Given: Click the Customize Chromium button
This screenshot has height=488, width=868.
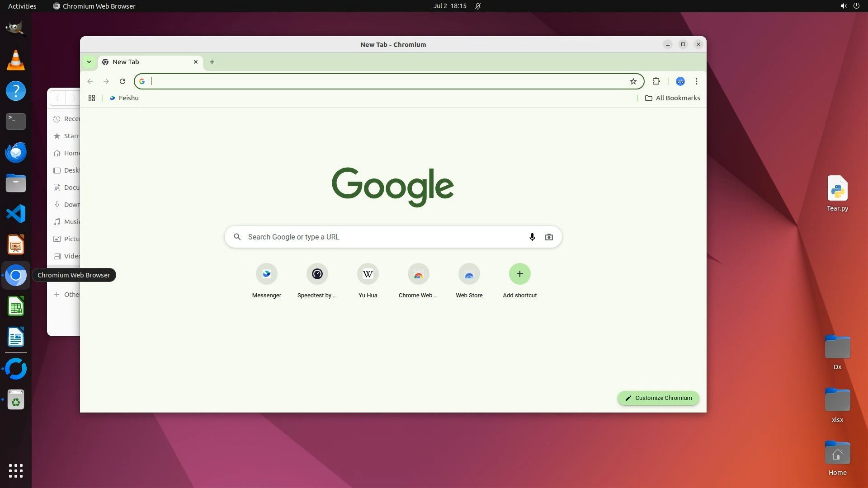Looking at the screenshot, I should point(658,398).
